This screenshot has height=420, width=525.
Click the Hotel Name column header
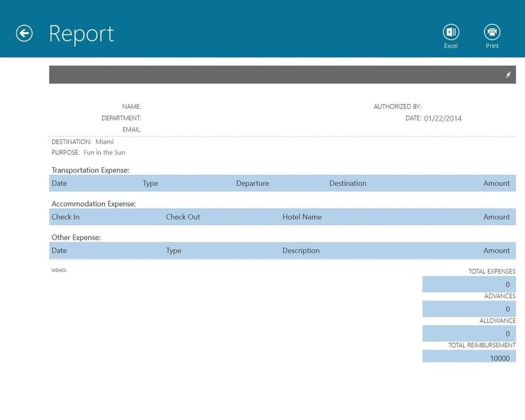pyautogui.click(x=301, y=217)
